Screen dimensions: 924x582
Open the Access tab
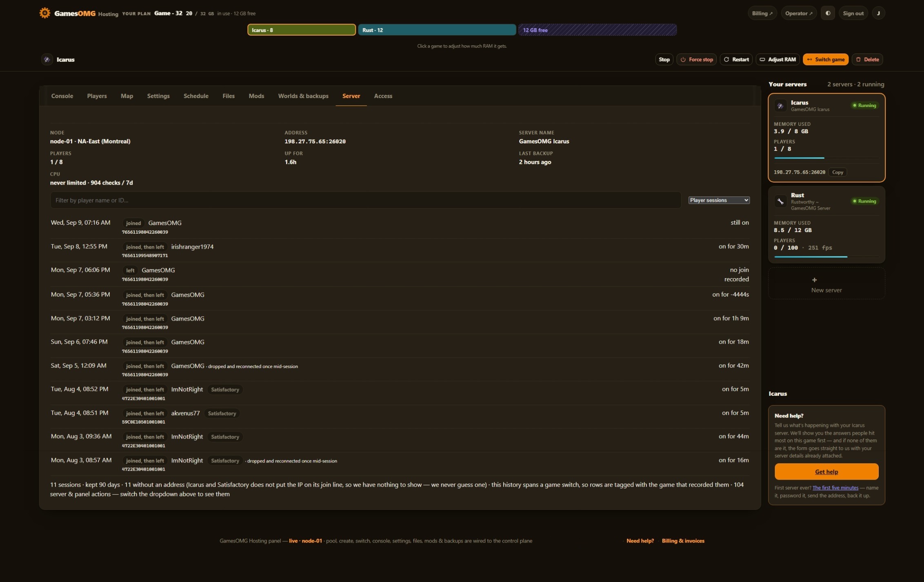pyautogui.click(x=383, y=96)
